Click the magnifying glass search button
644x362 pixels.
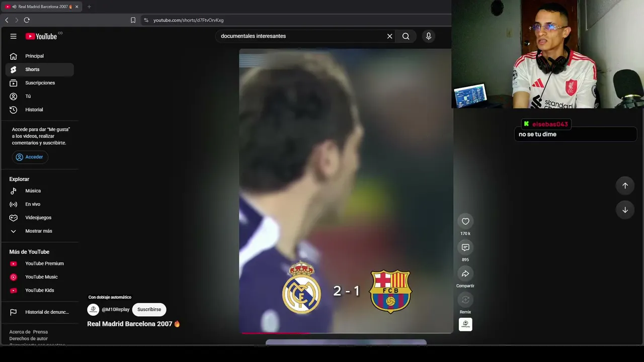point(406,36)
